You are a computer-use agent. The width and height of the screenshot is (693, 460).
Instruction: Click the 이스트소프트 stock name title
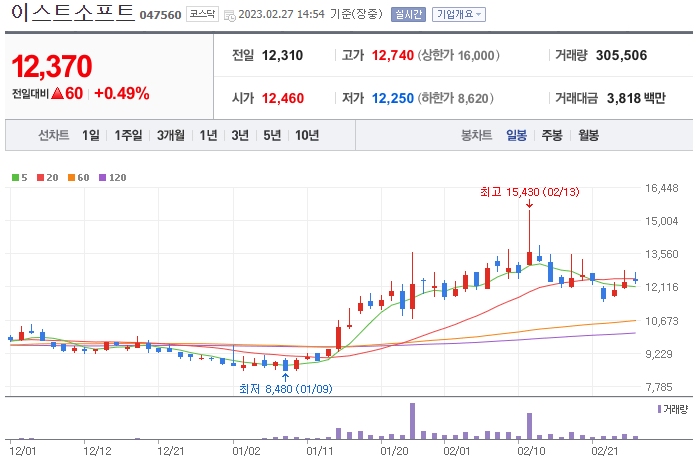pyautogui.click(x=72, y=12)
